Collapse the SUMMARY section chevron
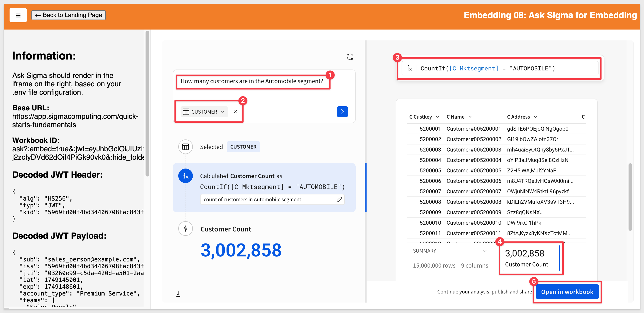The height and width of the screenshot is (313, 644). point(484,251)
